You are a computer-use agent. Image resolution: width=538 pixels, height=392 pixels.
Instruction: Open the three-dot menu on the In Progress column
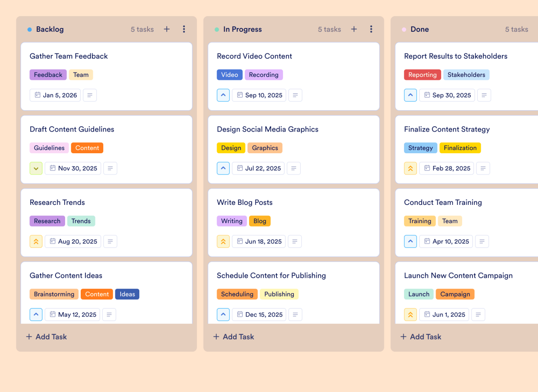coord(371,29)
